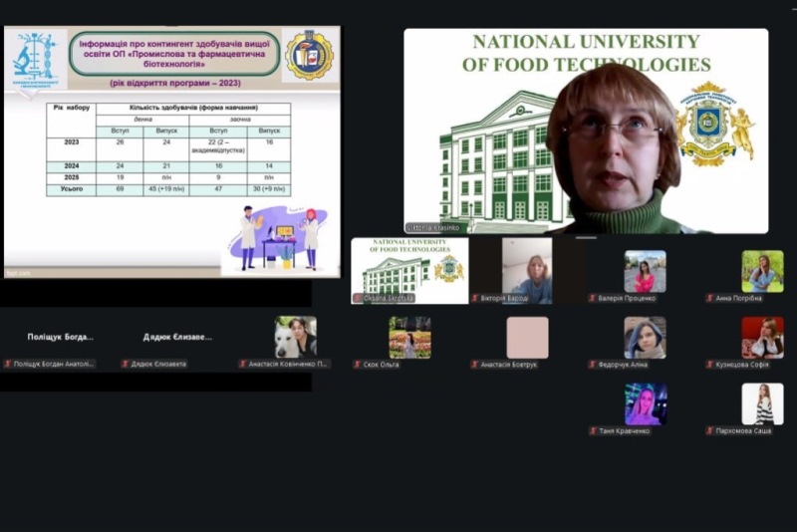797x532 pixels.
Task: Click Федорчук Аліна's profile picture
Action: pos(645,338)
